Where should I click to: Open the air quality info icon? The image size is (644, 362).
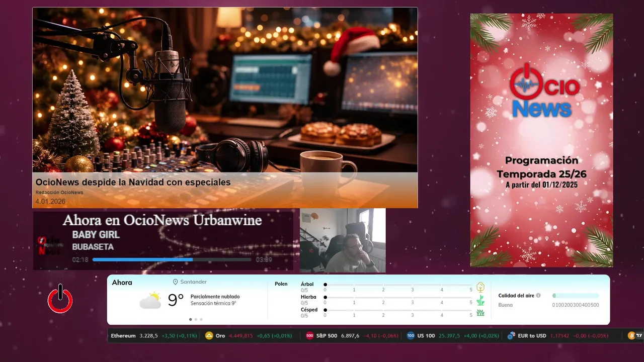click(x=538, y=296)
